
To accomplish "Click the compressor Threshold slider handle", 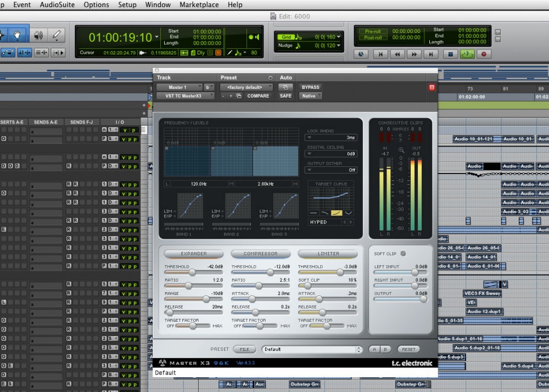I will point(271,272).
